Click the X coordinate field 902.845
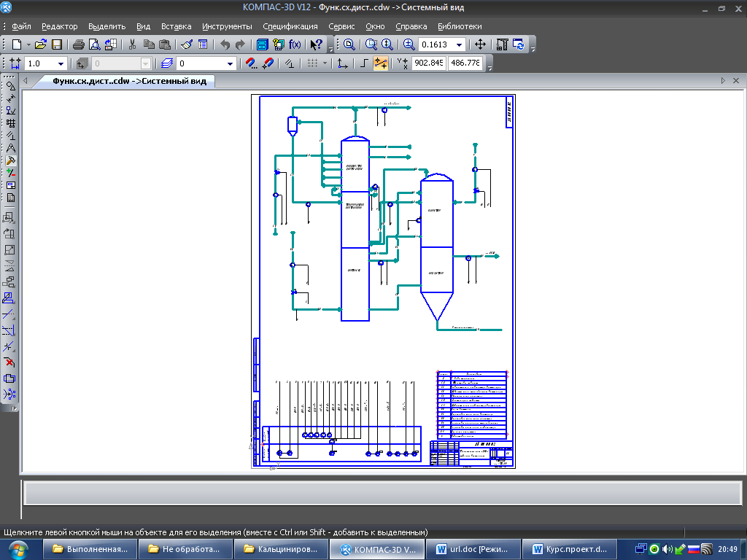The width and height of the screenshot is (747, 560). (428, 63)
